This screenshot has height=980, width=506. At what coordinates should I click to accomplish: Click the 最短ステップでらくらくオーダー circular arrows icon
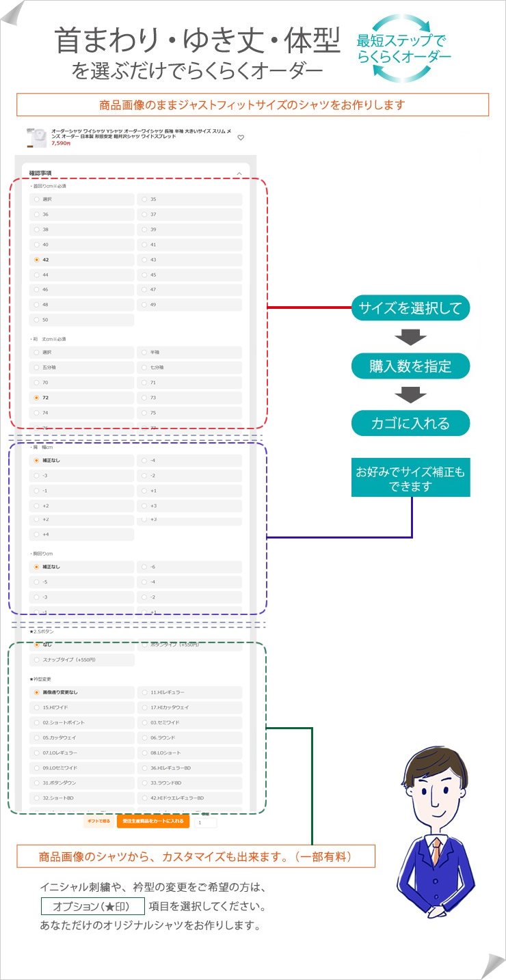tap(404, 49)
